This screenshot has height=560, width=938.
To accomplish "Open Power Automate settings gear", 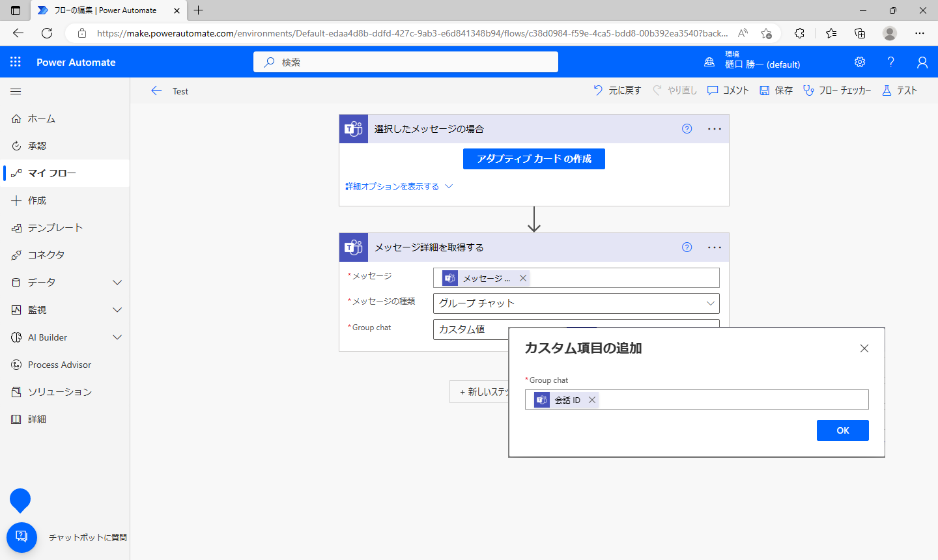I will click(x=860, y=62).
